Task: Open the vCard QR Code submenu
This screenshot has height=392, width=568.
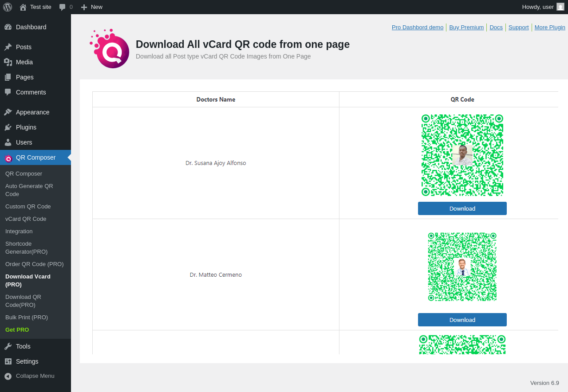Action: [26, 219]
